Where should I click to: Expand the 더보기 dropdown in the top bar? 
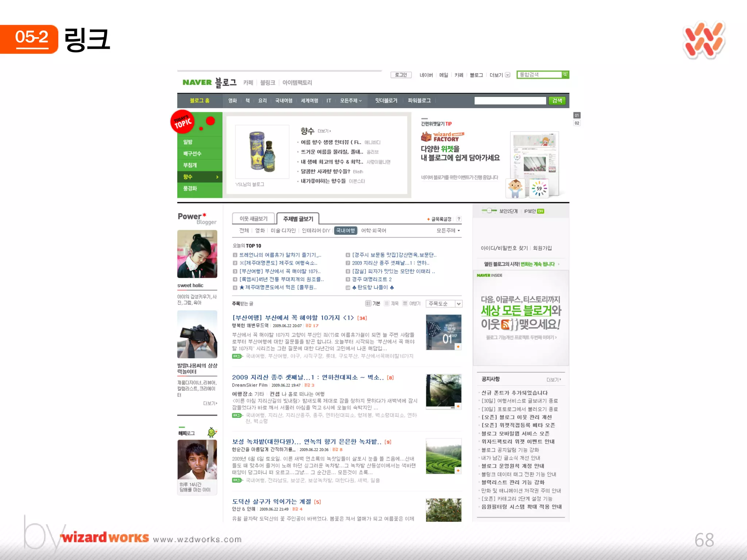pyautogui.click(x=507, y=75)
